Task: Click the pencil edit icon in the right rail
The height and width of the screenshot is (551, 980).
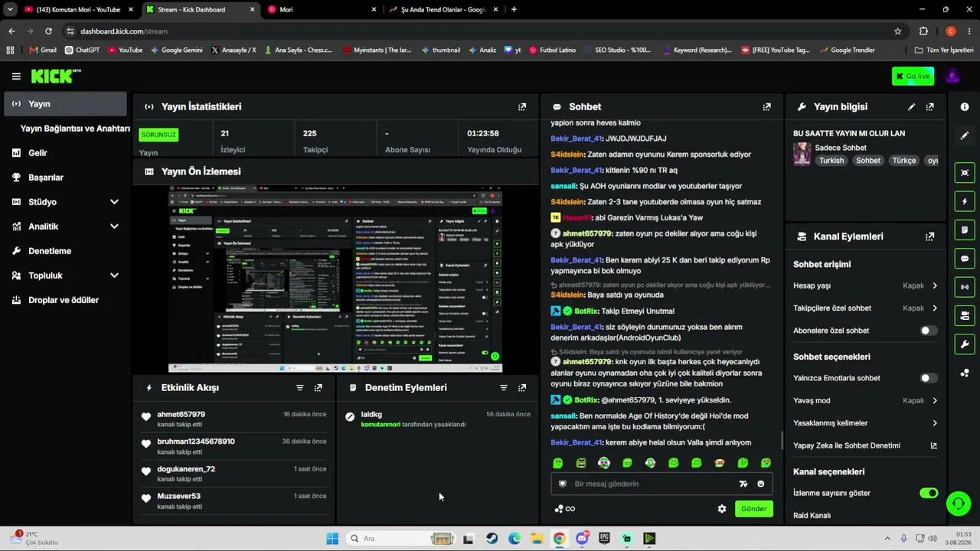Action: [965, 135]
